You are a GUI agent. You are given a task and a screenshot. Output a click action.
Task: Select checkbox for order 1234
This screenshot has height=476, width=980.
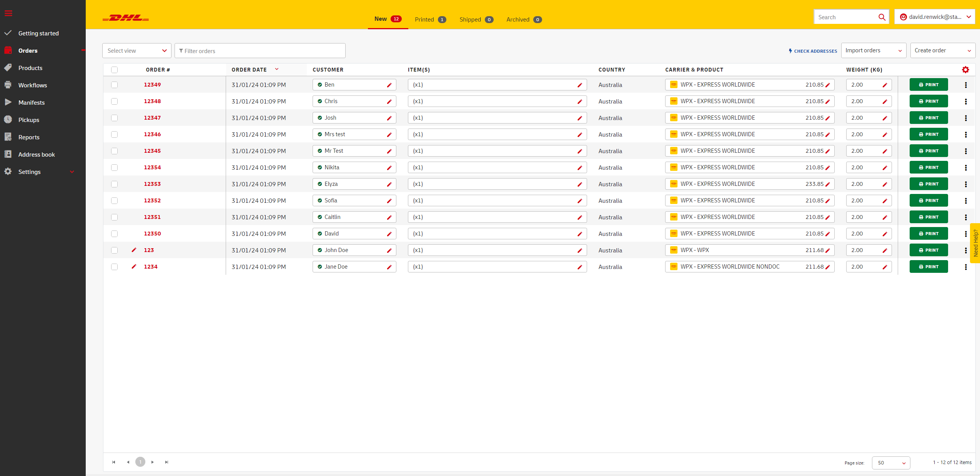click(x=114, y=267)
